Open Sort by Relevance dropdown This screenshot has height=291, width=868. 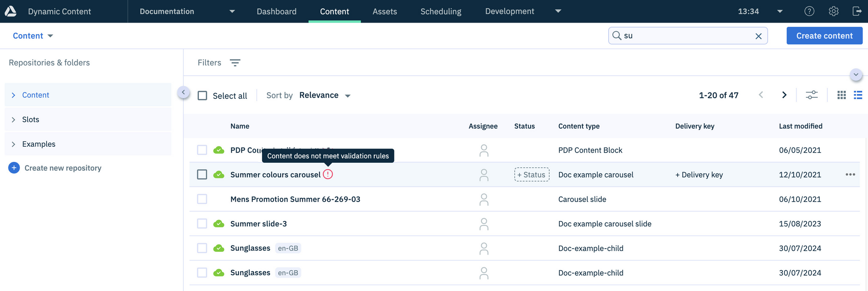[x=325, y=95]
